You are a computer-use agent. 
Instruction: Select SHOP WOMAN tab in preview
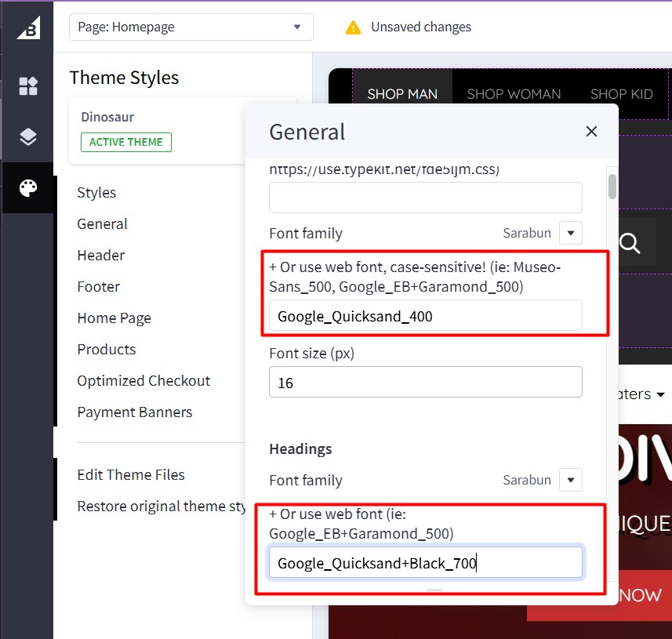click(x=514, y=94)
